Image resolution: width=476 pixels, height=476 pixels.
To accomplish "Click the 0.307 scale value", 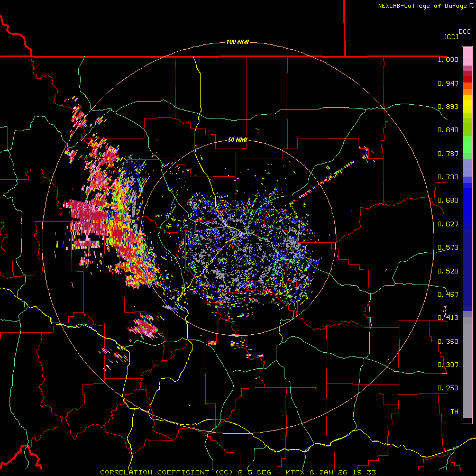I will [448, 365].
